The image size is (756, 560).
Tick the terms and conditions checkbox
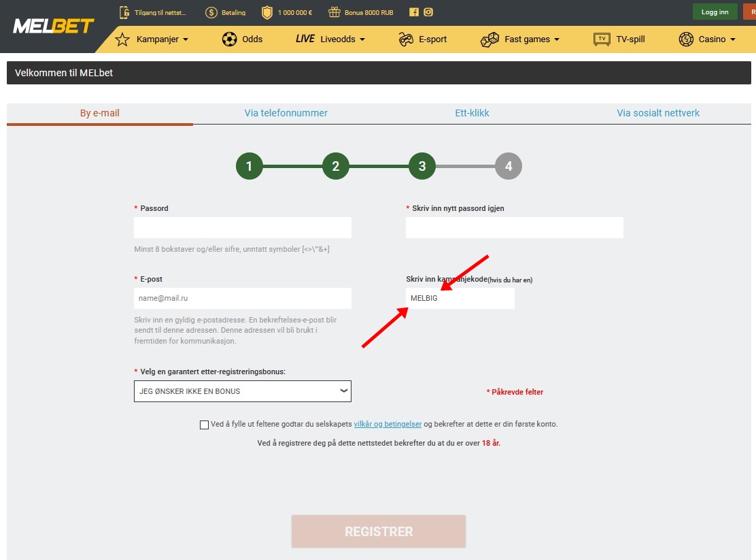204,425
